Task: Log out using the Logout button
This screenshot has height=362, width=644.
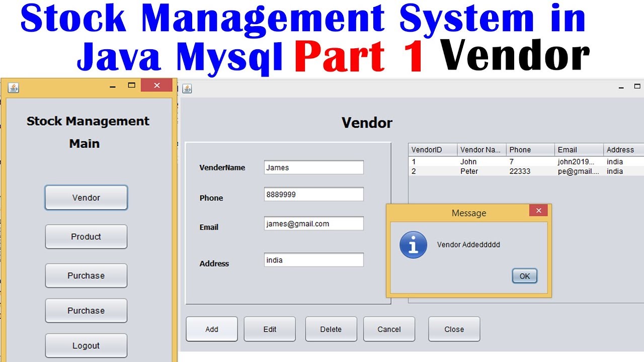Action: [x=86, y=346]
